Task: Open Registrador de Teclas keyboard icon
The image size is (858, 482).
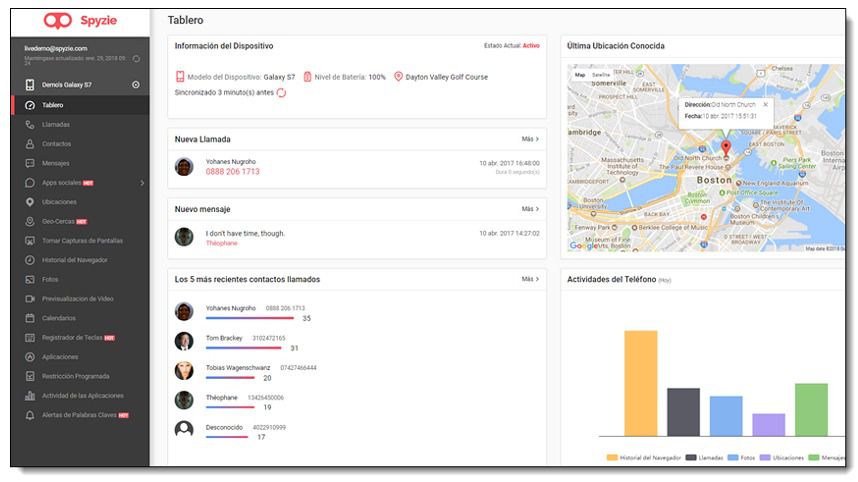Action: tap(30, 338)
